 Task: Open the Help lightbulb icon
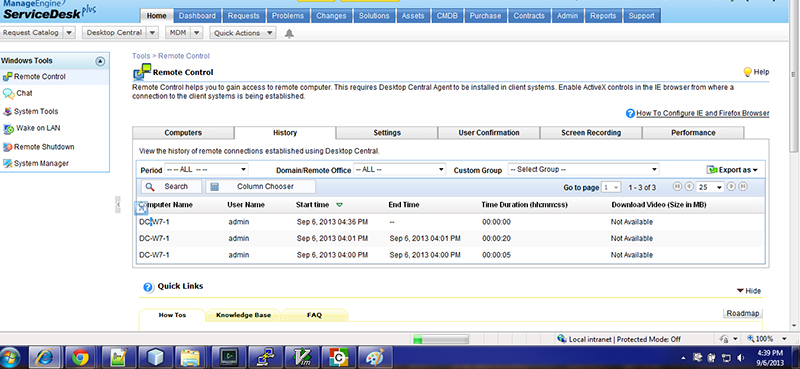click(x=747, y=72)
